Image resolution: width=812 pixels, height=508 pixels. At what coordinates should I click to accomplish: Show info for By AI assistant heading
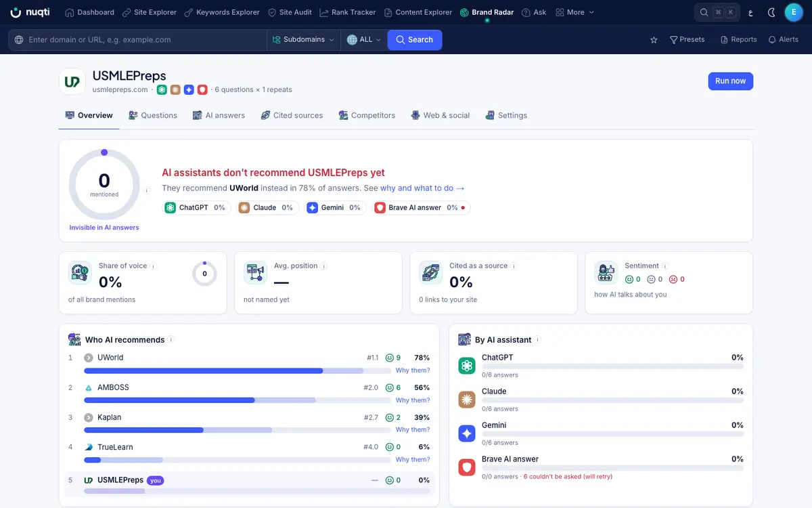538,340
